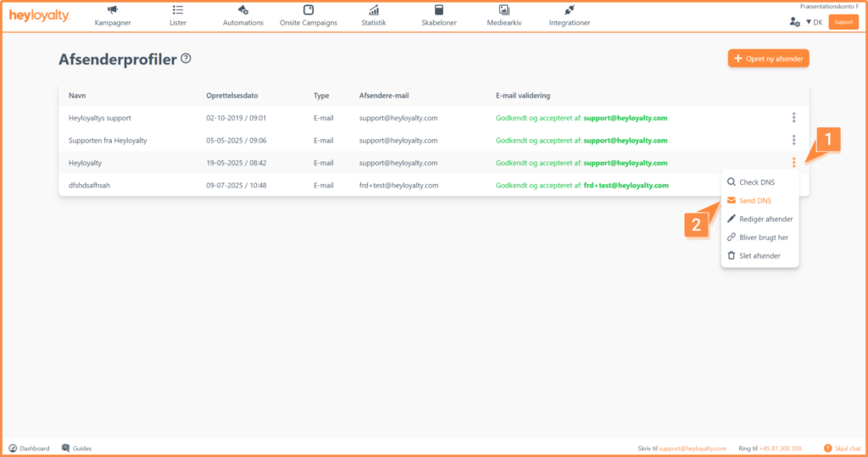Open three-dot menu for Heyloyaltys support row
Image resolution: width=868 pixels, height=457 pixels.
pyautogui.click(x=793, y=117)
